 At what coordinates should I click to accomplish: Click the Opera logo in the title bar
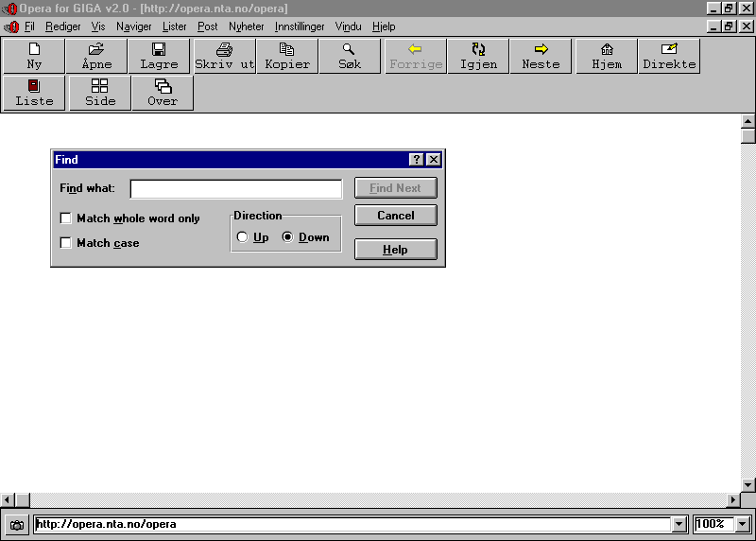click(10, 9)
